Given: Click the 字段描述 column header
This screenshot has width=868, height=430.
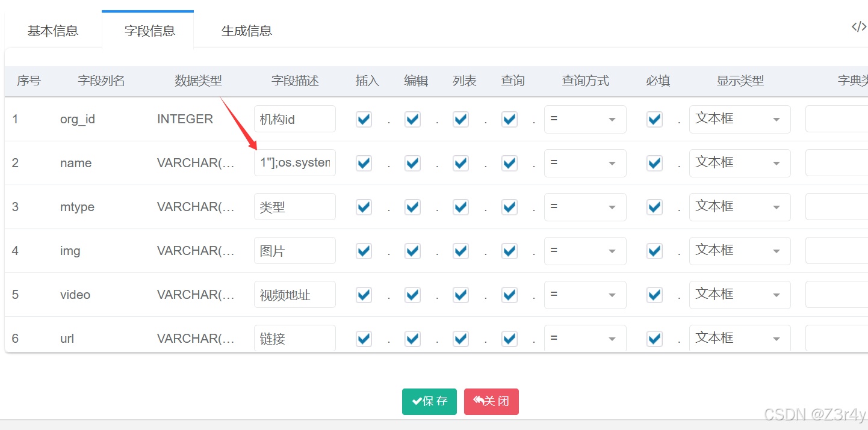Looking at the screenshot, I should (x=295, y=81).
